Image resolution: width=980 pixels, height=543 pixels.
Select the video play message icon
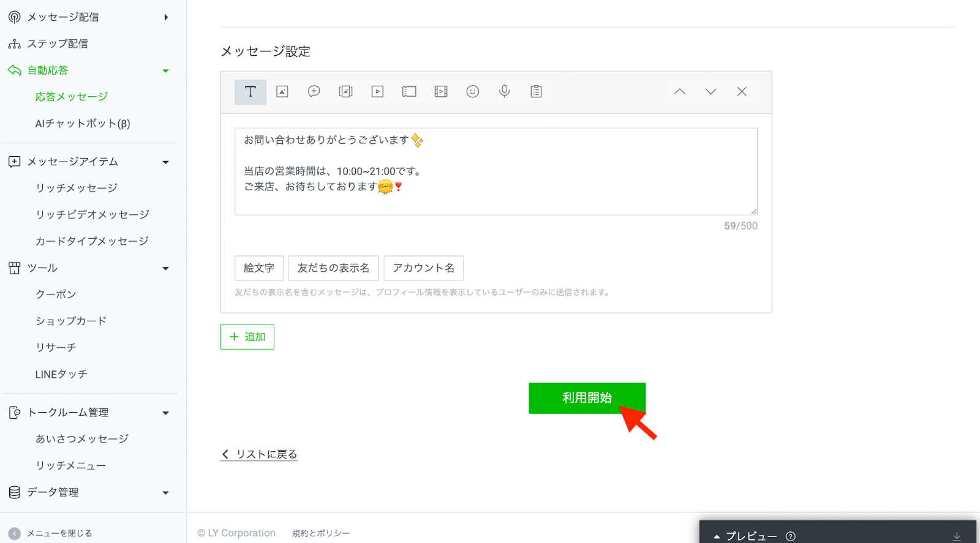click(x=377, y=92)
